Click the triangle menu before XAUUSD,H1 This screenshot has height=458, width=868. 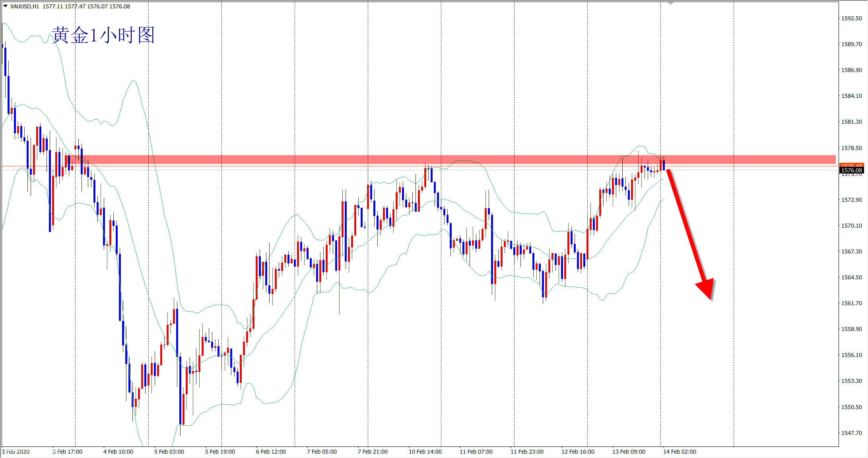pyautogui.click(x=6, y=6)
